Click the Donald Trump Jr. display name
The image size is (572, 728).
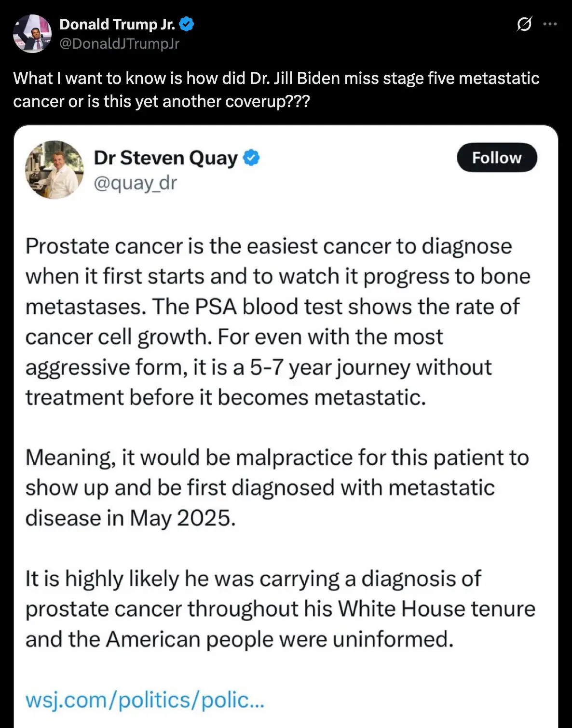(117, 24)
